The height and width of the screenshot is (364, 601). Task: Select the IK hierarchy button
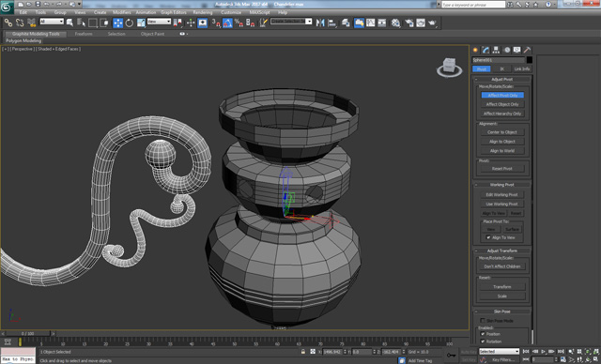coord(501,68)
